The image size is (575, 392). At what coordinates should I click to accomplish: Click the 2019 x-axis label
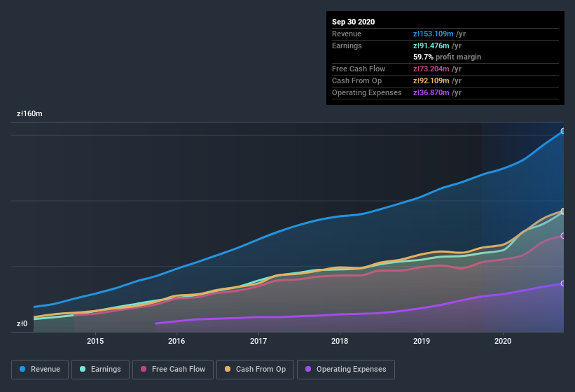click(422, 341)
